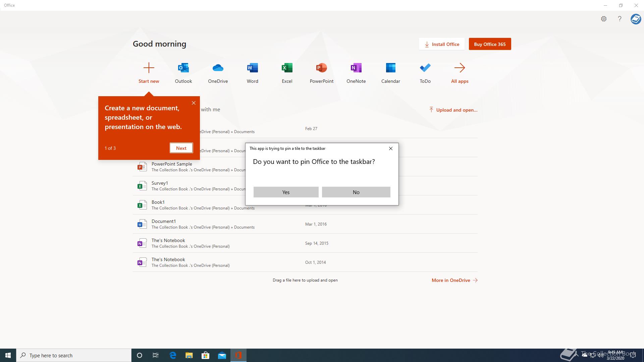644x362 pixels.
Task: Open File Explorer from taskbar
Action: point(189,355)
